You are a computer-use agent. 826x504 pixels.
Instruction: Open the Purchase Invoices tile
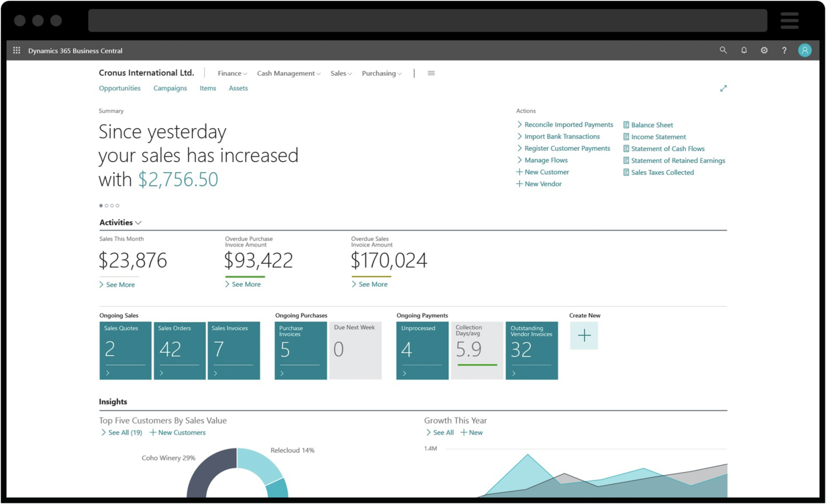click(301, 350)
